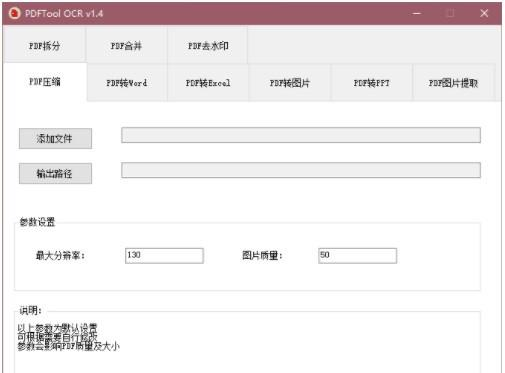Select the PDF压缩 tab

coord(45,82)
